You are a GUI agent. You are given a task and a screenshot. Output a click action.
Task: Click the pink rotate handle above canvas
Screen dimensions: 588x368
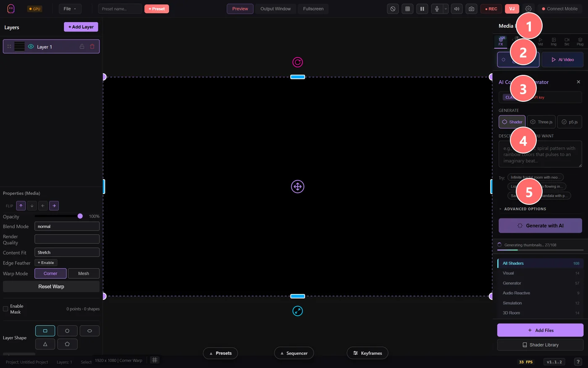(297, 62)
